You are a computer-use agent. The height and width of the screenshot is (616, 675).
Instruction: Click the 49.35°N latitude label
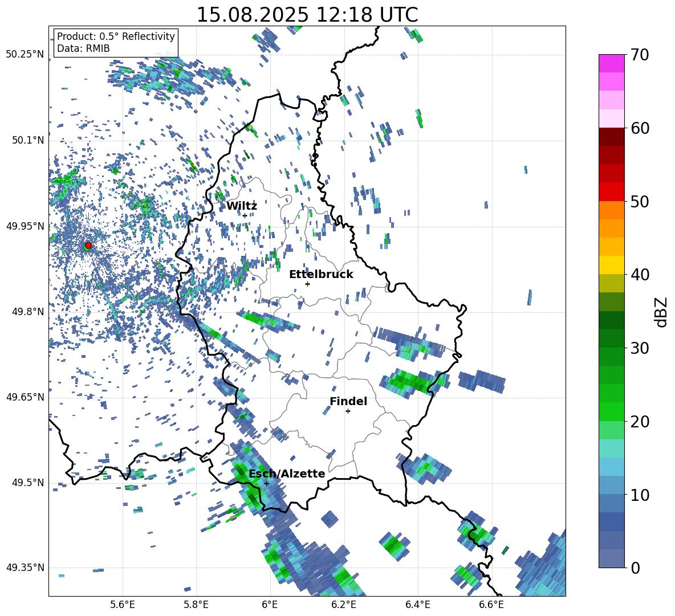pos(25,568)
